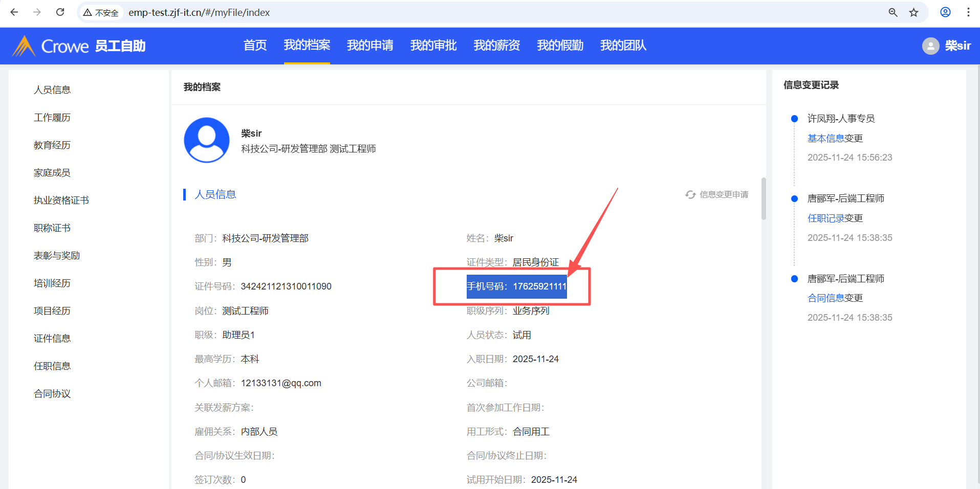
Task: Click the browser back arrow
Action: (x=14, y=12)
